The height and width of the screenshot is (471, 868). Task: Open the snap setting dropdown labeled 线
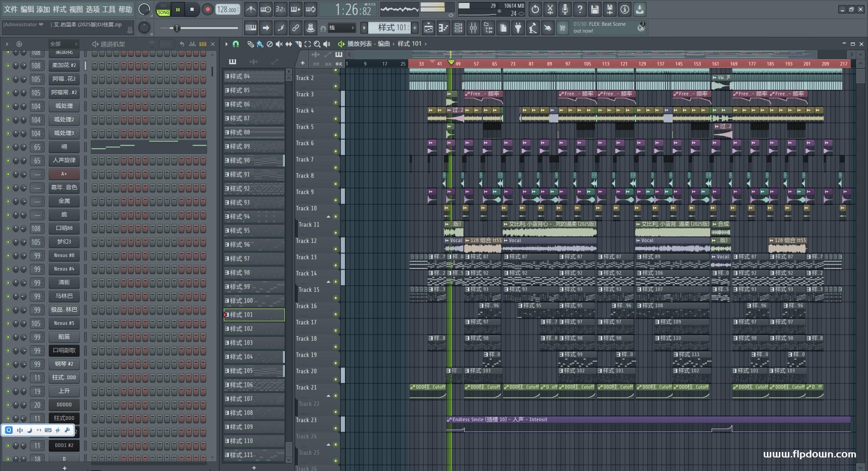click(341, 28)
